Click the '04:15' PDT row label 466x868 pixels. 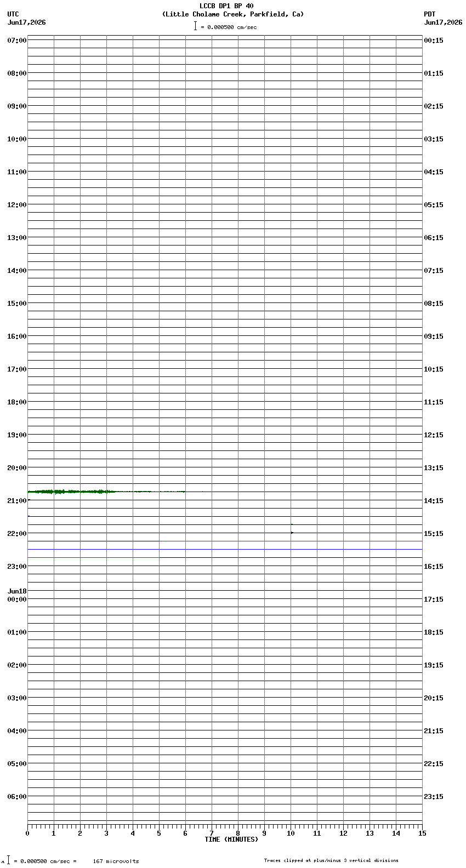tap(434, 172)
